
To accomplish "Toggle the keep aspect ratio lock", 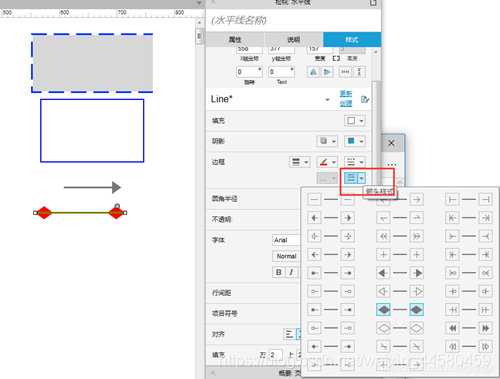I will (336, 58).
